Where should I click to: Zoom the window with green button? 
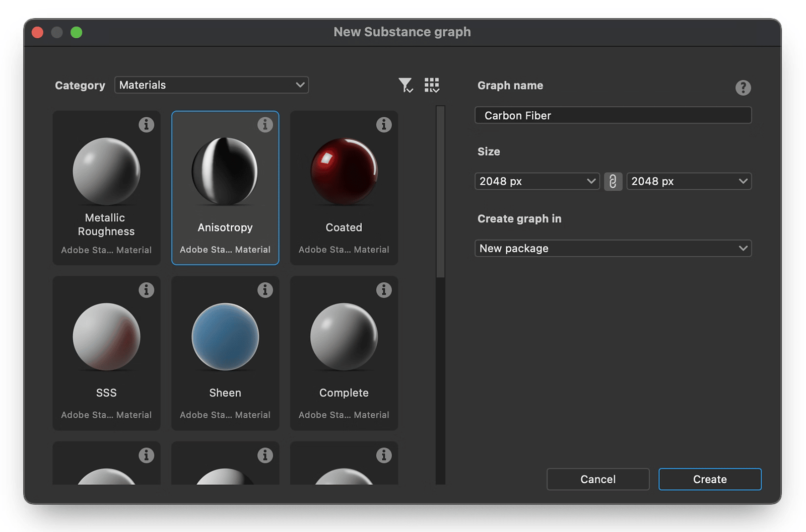pyautogui.click(x=76, y=33)
